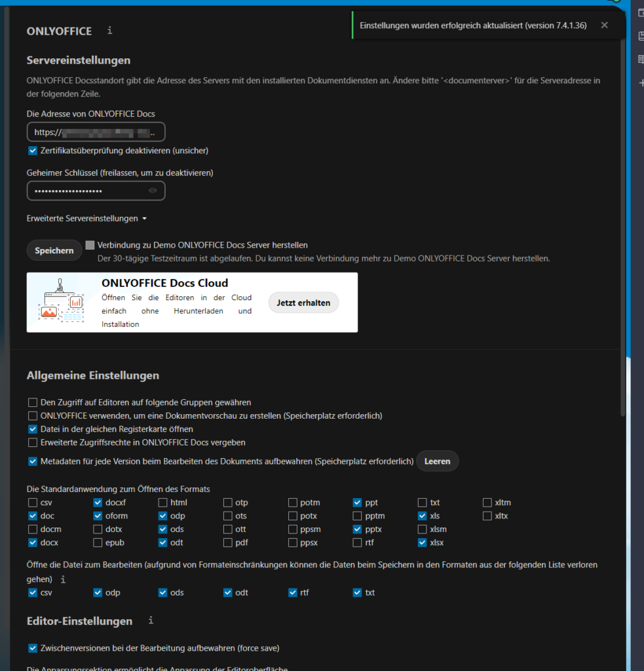Toggle Datei in der gleichen Registerkarte öffnen
Viewport: 644px width, 671px height.
[33, 429]
